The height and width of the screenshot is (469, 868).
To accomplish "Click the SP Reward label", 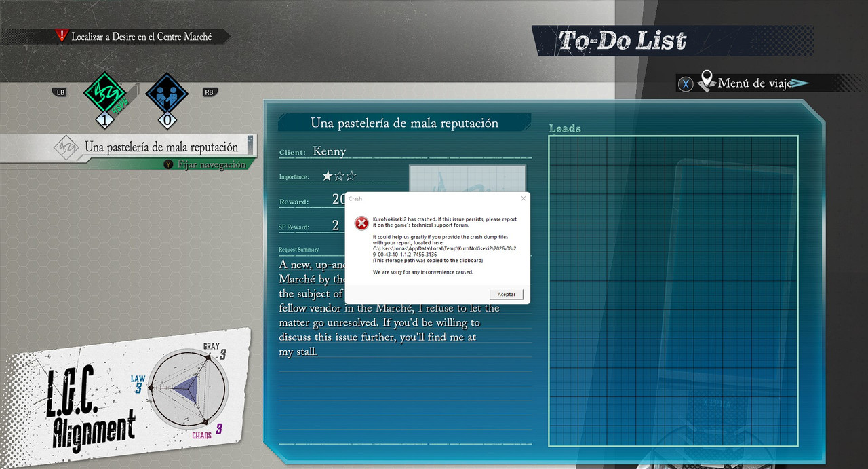I will pos(294,227).
